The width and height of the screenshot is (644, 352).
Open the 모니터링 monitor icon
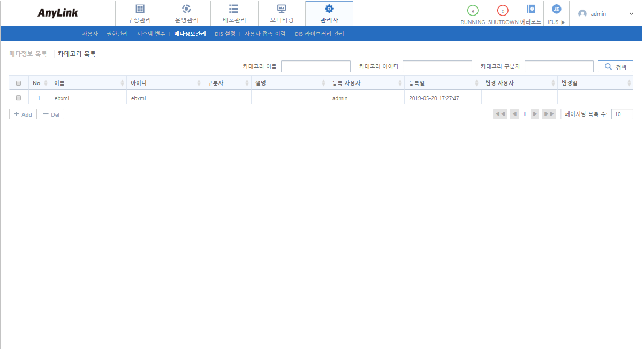tap(282, 9)
